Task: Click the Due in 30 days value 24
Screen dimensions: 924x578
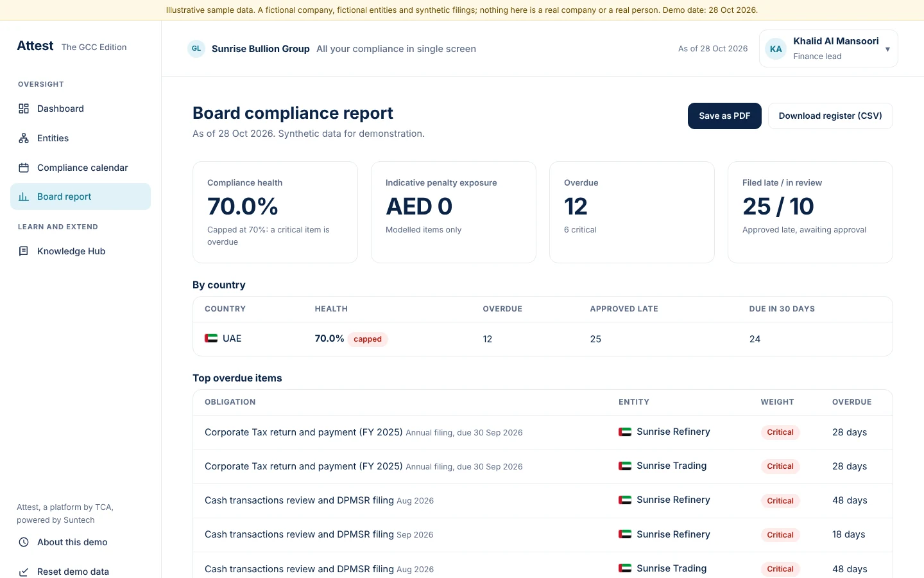Action: pos(755,339)
